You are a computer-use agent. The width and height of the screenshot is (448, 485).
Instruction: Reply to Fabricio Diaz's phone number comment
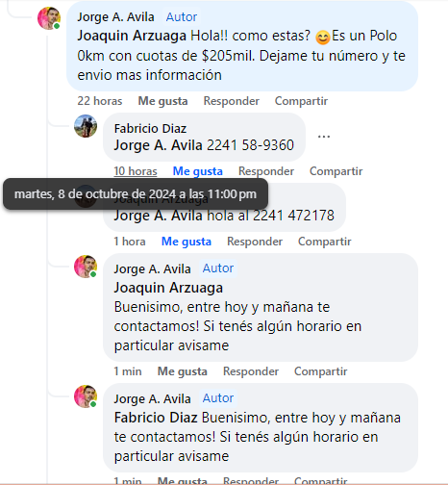[x=266, y=171]
